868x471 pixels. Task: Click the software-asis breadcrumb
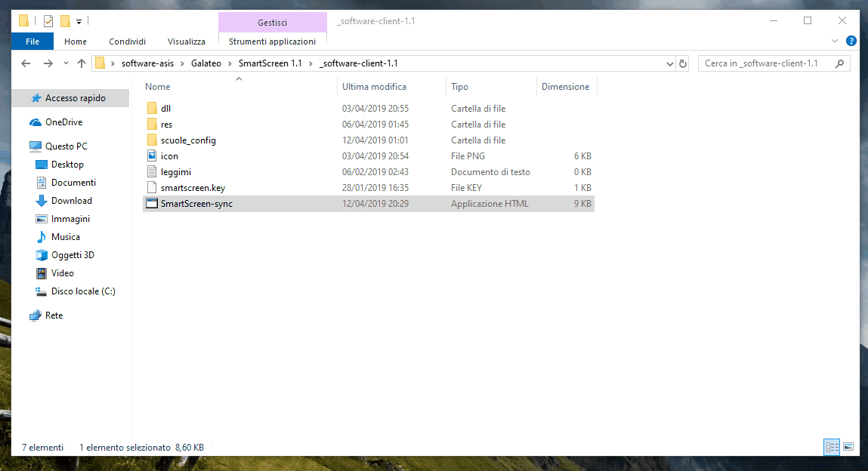(x=148, y=63)
